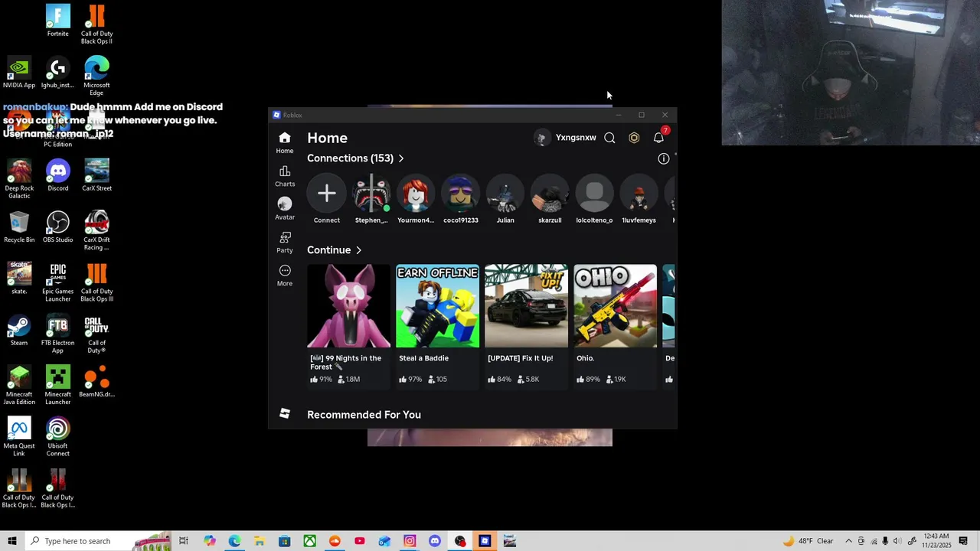Open the Robux hexagon icon
This screenshot has height=551, width=980.
pyautogui.click(x=634, y=138)
